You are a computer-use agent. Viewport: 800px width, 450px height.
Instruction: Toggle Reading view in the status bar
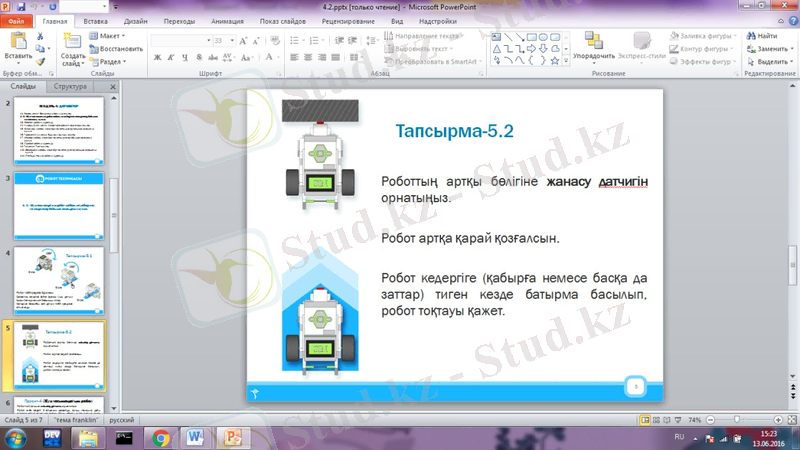tap(666, 419)
